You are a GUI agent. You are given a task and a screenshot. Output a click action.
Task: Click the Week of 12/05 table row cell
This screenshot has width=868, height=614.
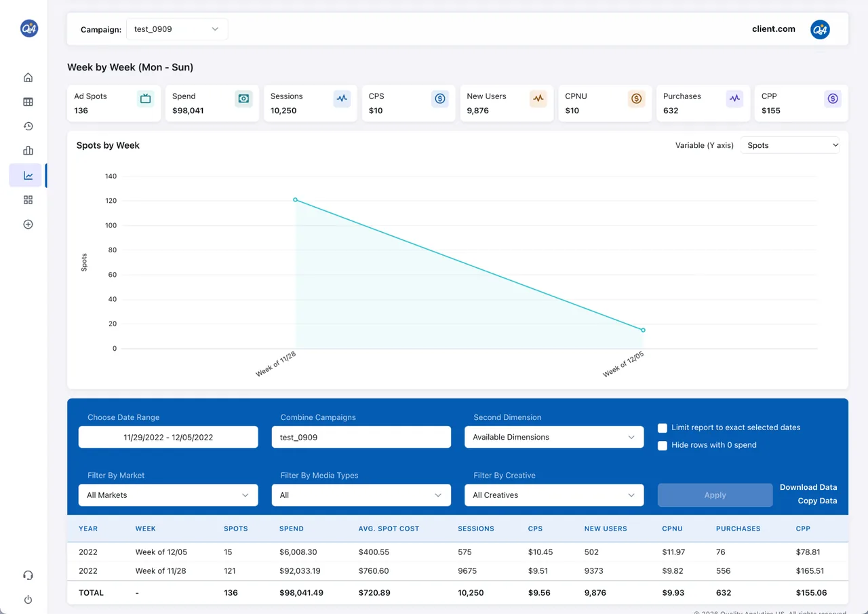pyautogui.click(x=161, y=552)
